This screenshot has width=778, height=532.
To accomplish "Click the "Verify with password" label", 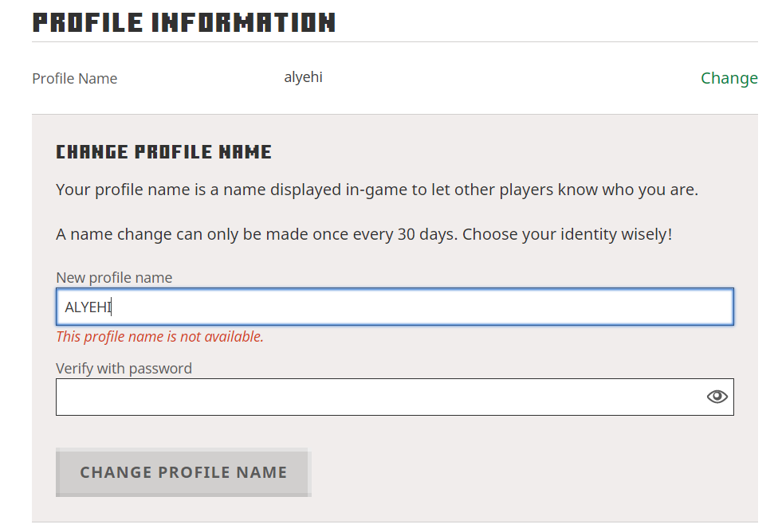I will [124, 368].
